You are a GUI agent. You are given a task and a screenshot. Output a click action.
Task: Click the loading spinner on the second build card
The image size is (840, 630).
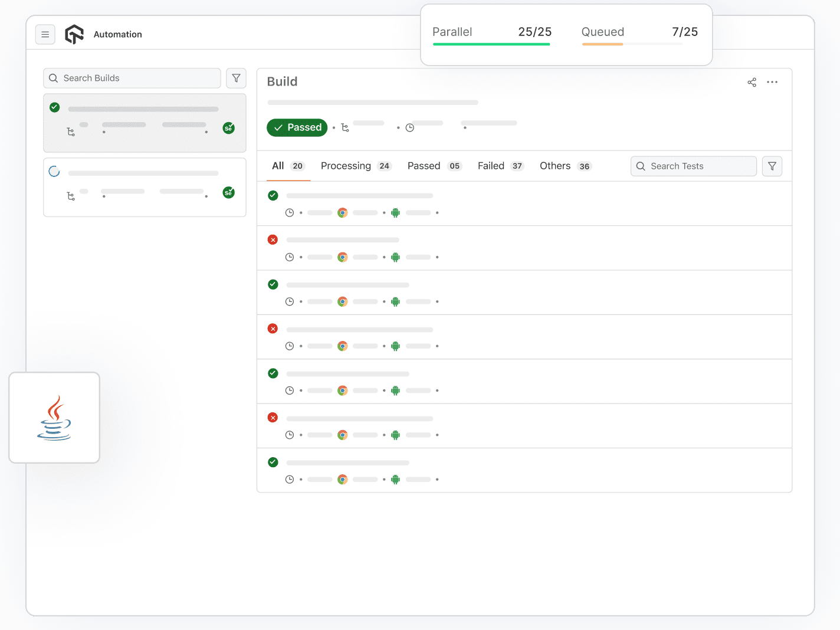54,171
